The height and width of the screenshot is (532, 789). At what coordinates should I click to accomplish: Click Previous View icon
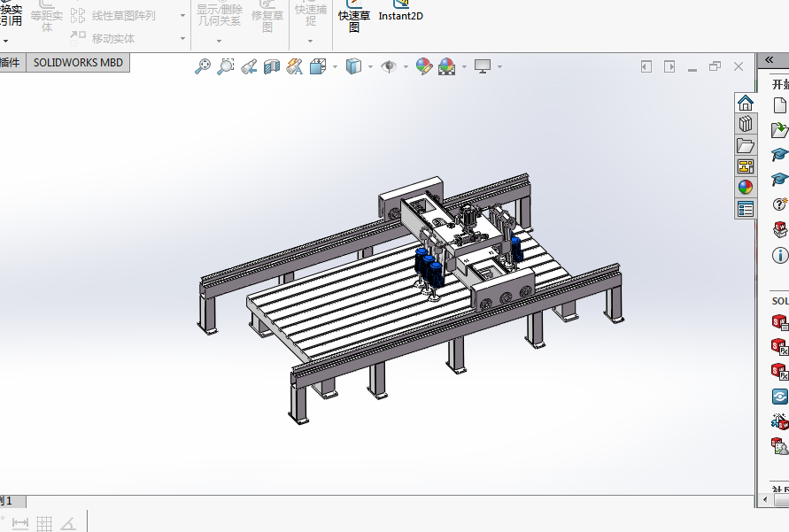(249, 66)
